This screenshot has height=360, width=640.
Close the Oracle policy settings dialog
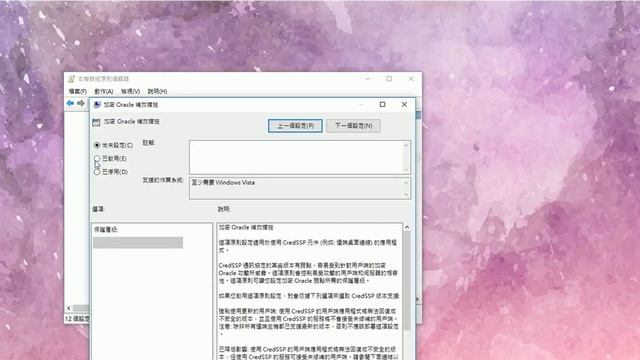pyautogui.click(x=404, y=104)
